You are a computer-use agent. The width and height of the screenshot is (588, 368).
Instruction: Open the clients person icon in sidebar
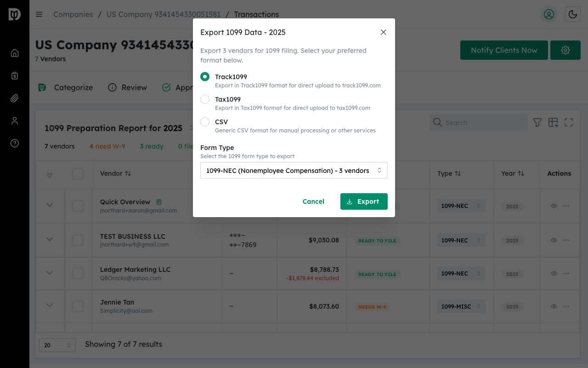[14, 121]
